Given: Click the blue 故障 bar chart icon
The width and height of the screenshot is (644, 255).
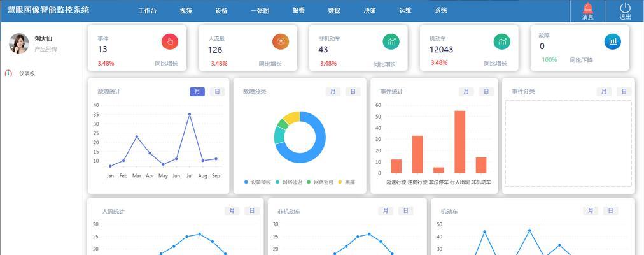Looking at the screenshot, I should (612, 41).
